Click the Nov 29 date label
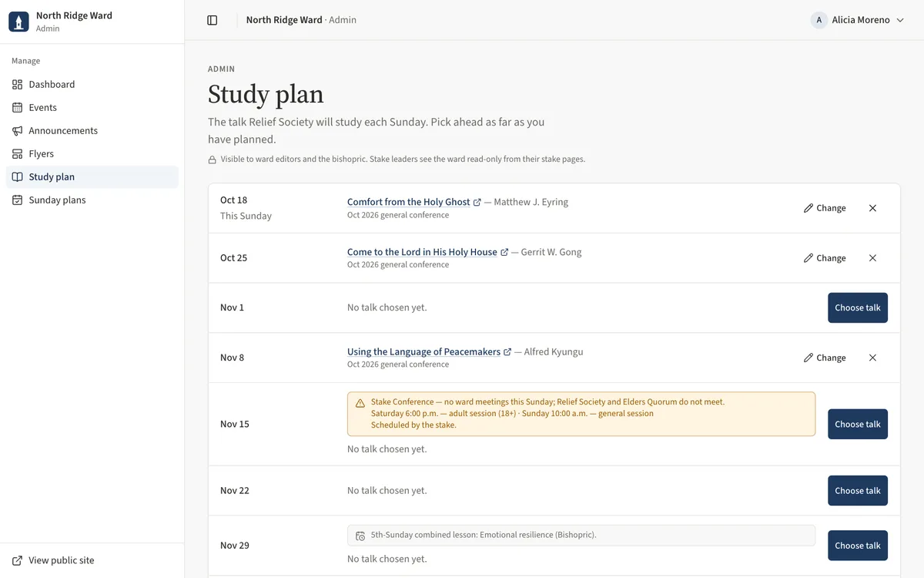This screenshot has height=578, width=924. pyautogui.click(x=235, y=546)
